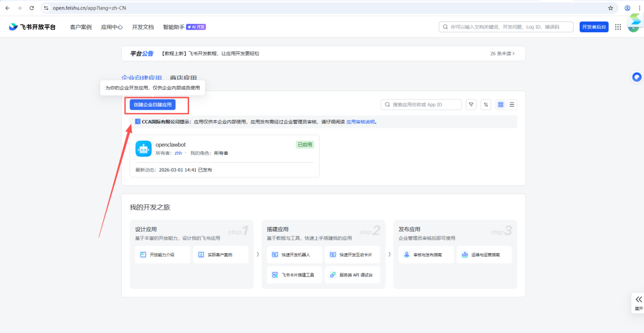Click the filter funnel icon

click(x=471, y=105)
